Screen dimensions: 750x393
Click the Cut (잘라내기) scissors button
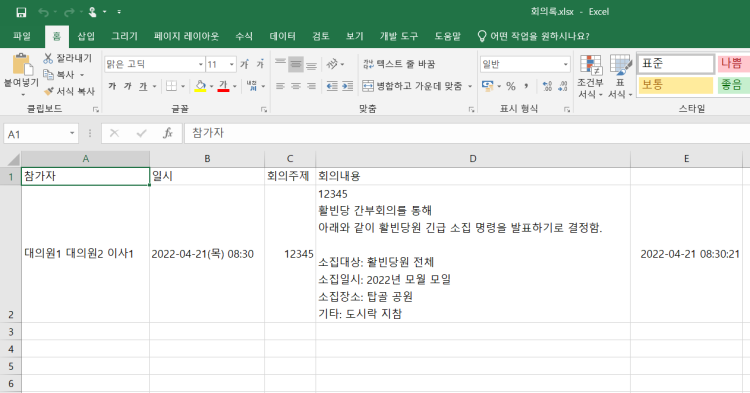[x=67, y=58]
